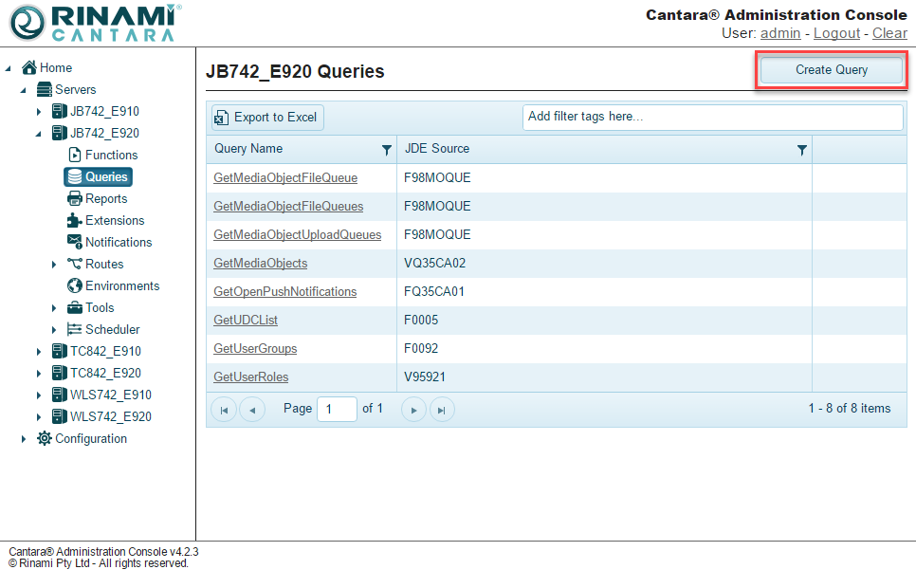Open the GetMediaObjects query link
Image resolution: width=916 pixels, height=588 pixels.
pyautogui.click(x=260, y=263)
